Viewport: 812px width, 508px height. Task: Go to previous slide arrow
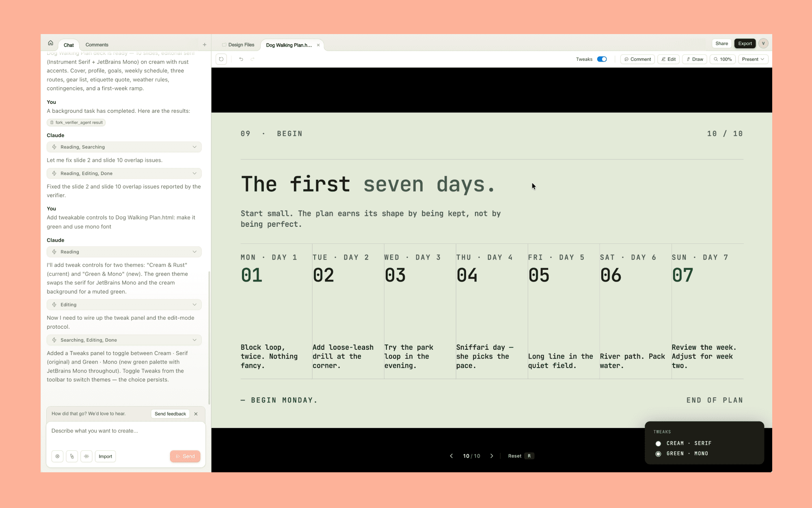(451, 456)
